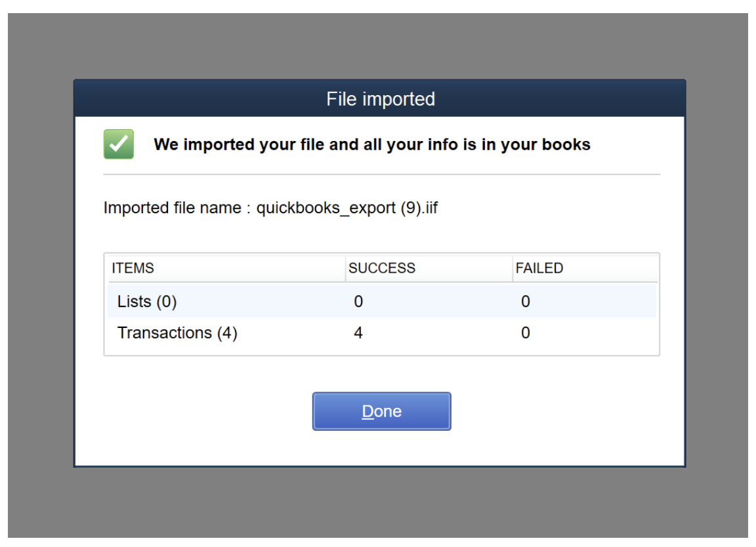The image size is (756, 547).
Task: Click the Transactions failed count 0
Action: point(526,333)
